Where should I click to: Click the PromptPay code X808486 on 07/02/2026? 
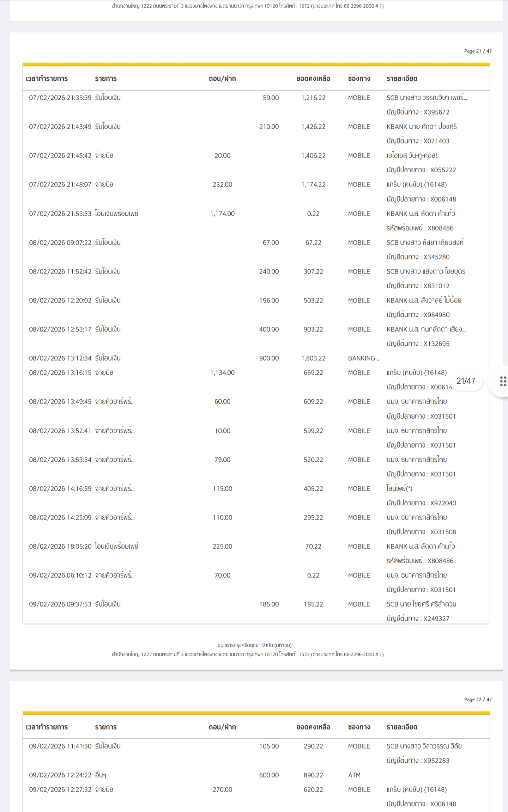pyautogui.click(x=440, y=228)
